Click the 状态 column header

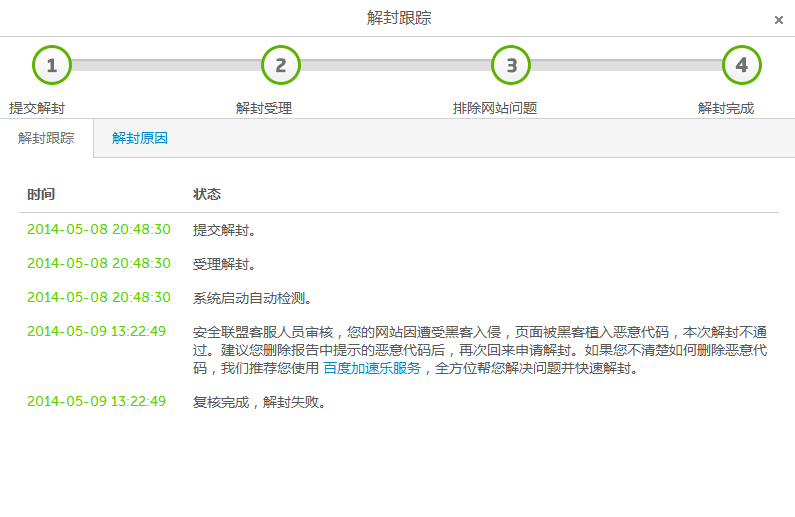(x=207, y=194)
